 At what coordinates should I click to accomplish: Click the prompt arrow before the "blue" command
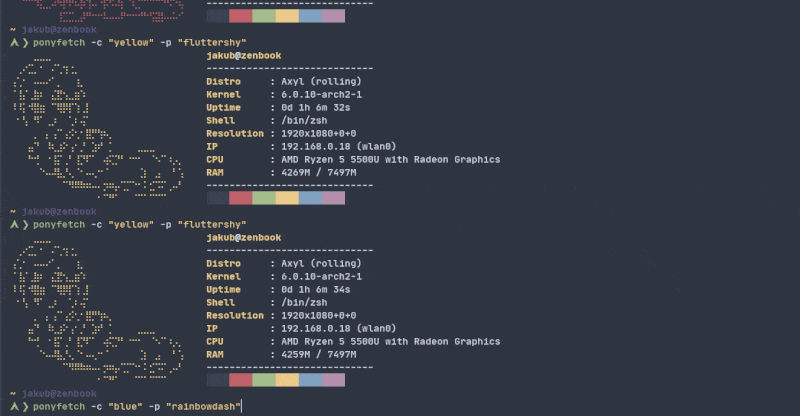point(19,407)
